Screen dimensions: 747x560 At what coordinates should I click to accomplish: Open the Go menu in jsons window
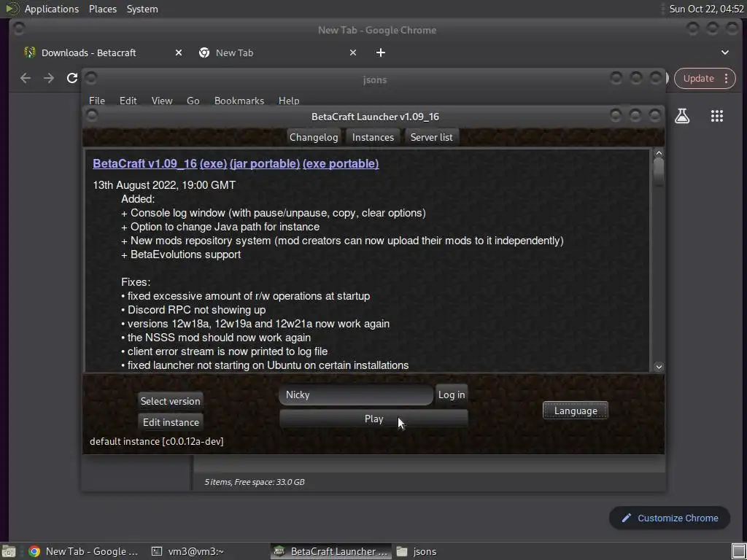point(193,101)
